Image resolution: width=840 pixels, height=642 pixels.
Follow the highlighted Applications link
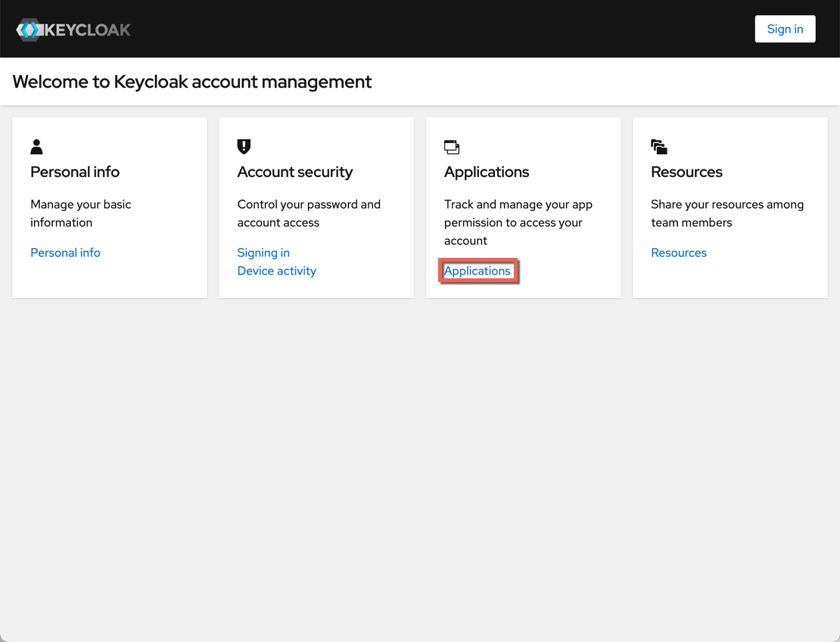click(x=477, y=271)
